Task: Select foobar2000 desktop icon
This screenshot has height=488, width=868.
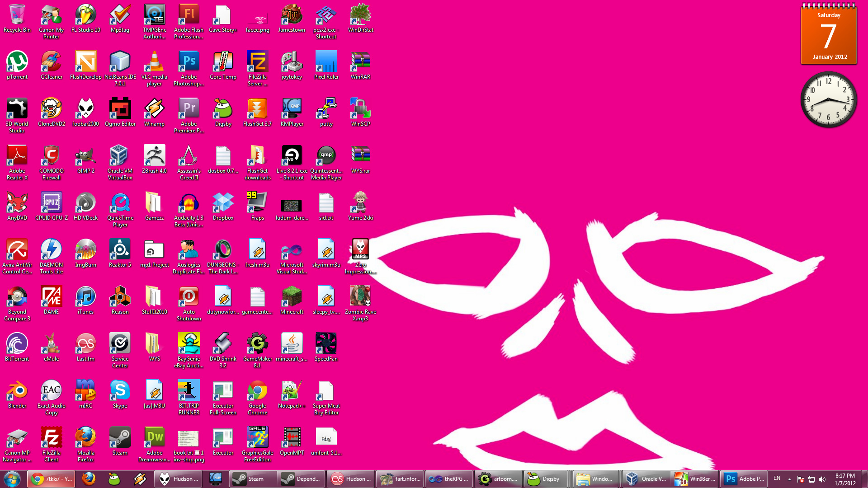Action: 86,113
